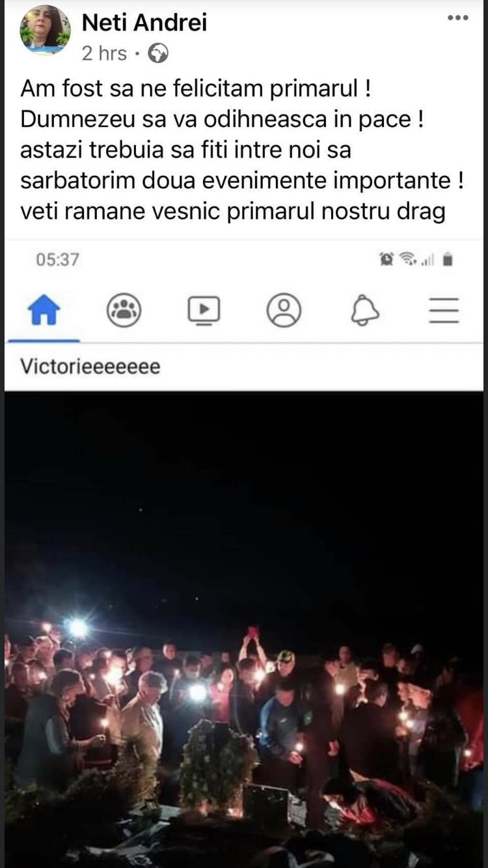
Task: Click the '2 hrs' post timestamp
Action: [104, 53]
